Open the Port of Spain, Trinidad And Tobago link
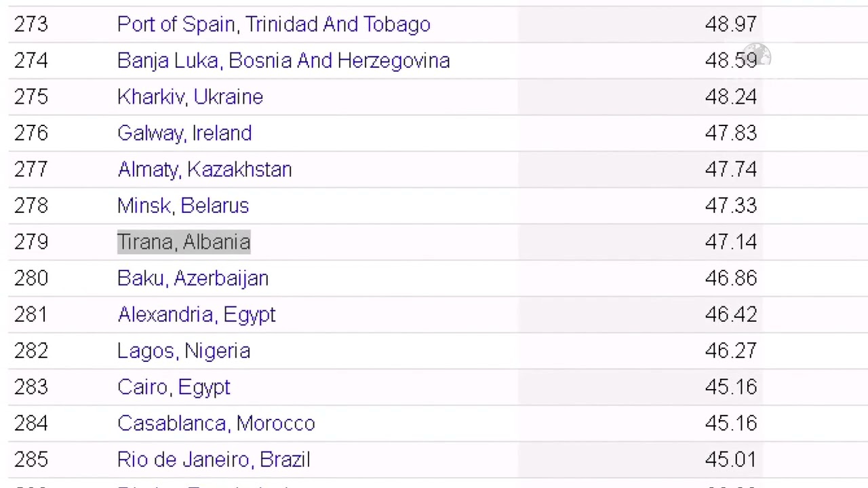 pyautogui.click(x=273, y=24)
